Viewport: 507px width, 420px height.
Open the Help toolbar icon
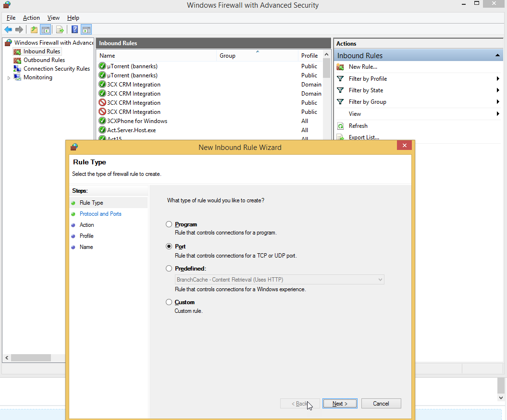coord(74,30)
